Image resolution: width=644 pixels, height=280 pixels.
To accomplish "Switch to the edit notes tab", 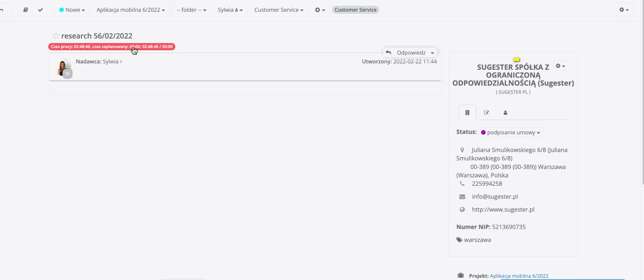I will coord(487,112).
